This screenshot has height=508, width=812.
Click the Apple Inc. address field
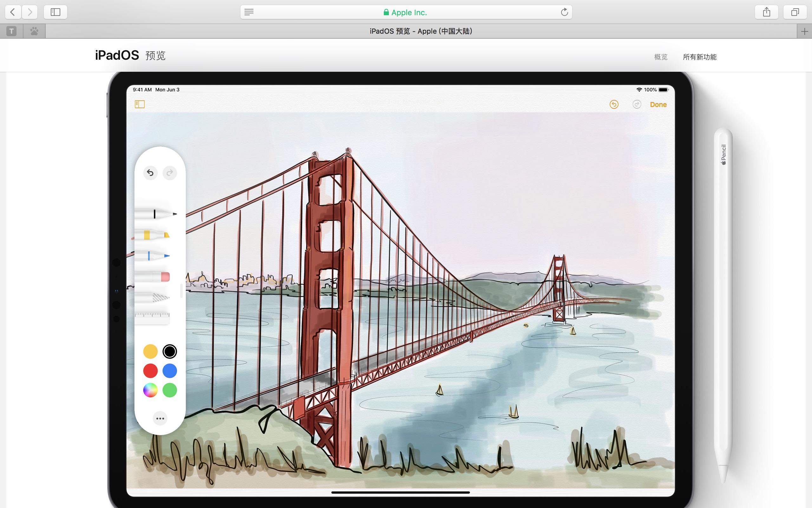pos(406,12)
